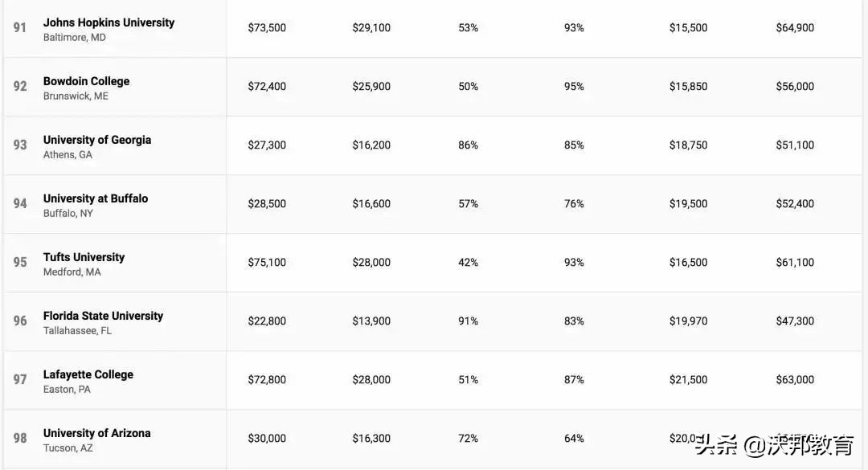The image size is (868, 470).
Task: Click the $63,000 value for Lafayette
Action: pos(795,379)
